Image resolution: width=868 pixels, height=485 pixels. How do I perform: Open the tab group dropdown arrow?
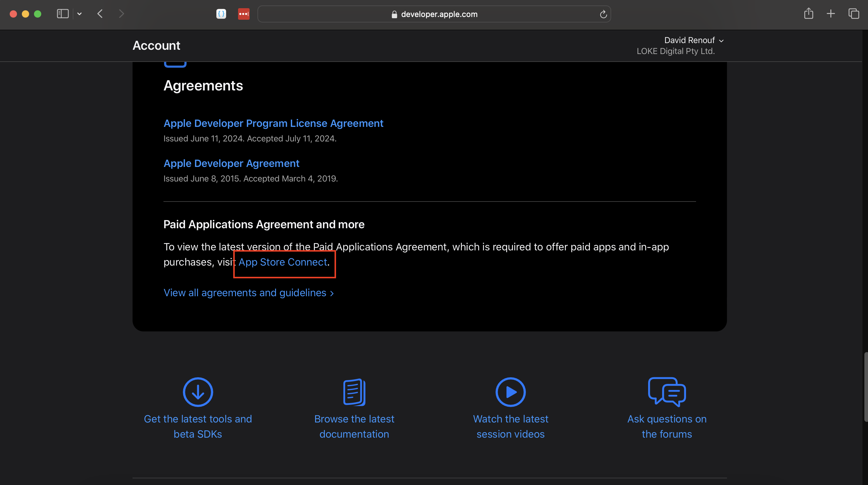tap(79, 14)
